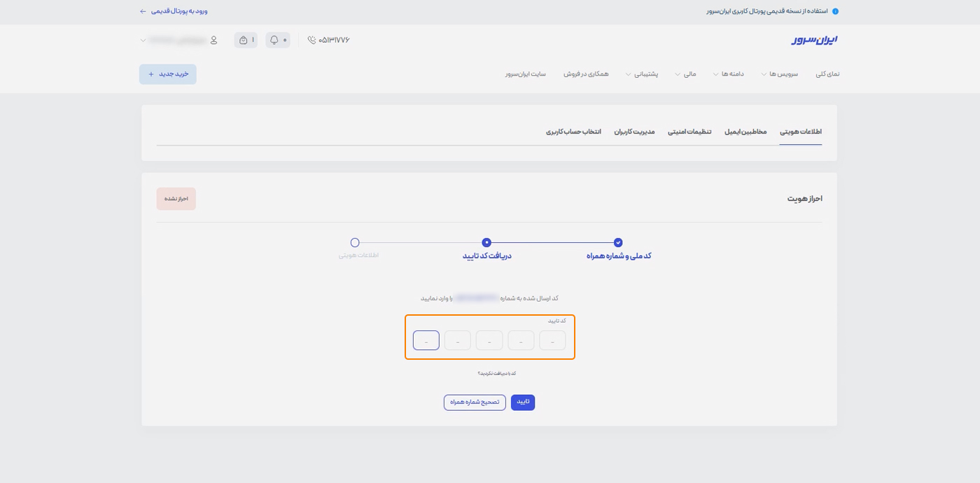Open نمای کلی from the navigation bar

pos(829,73)
